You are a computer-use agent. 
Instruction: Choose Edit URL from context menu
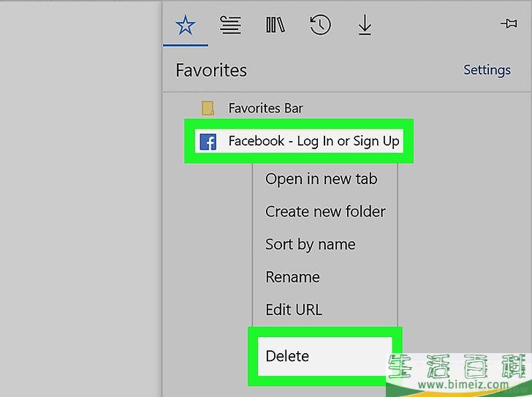click(x=294, y=309)
